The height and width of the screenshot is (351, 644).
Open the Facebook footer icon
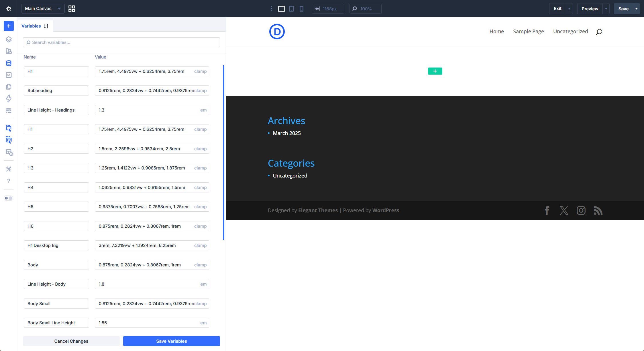click(x=547, y=210)
